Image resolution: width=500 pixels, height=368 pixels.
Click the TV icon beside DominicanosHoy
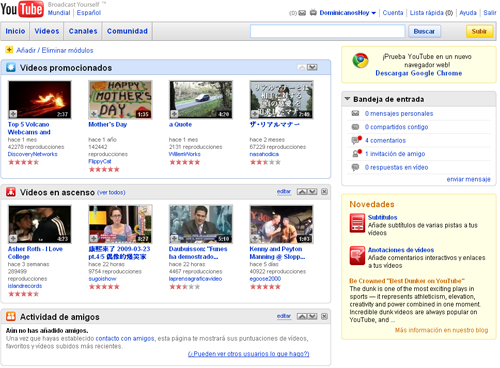point(313,13)
